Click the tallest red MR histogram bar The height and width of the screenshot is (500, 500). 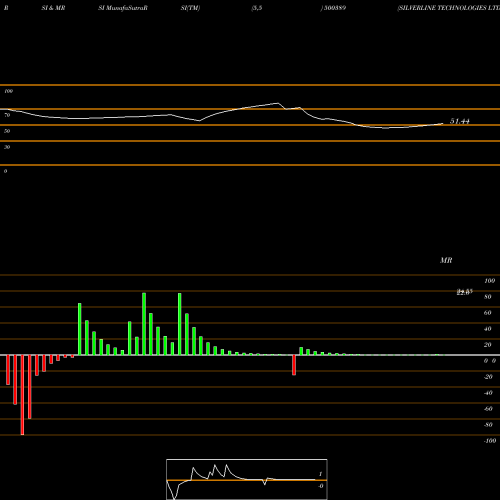click(22, 395)
